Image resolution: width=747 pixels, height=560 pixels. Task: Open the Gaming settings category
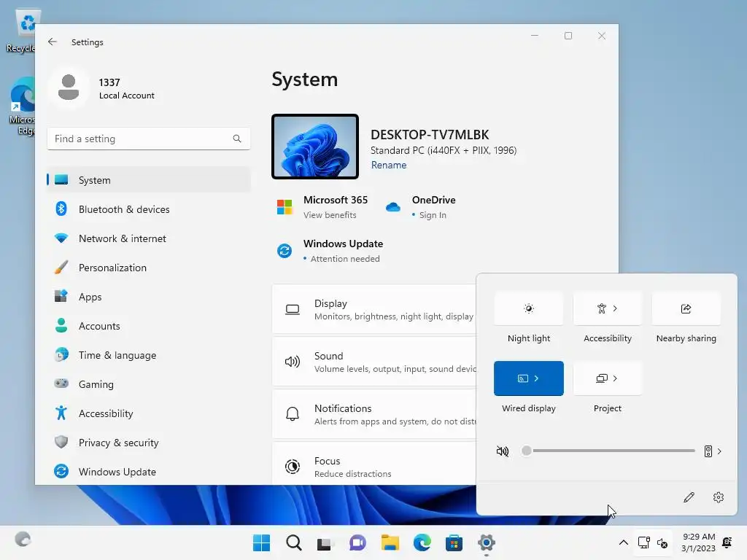pos(149,384)
